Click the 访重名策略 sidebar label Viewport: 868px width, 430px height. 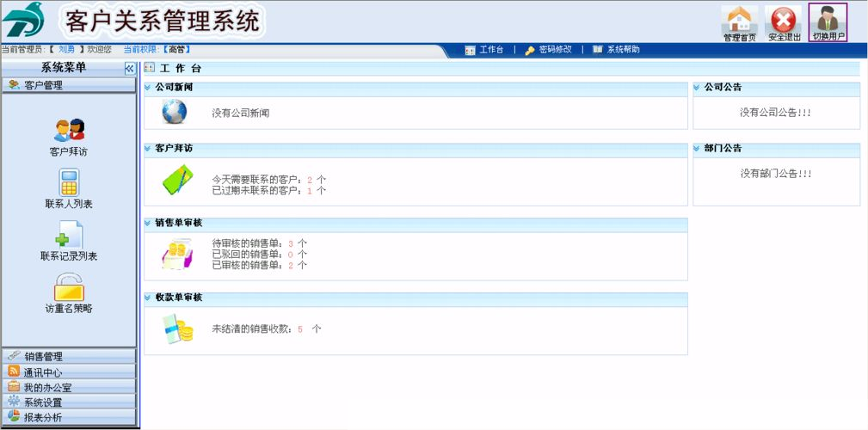69,309
